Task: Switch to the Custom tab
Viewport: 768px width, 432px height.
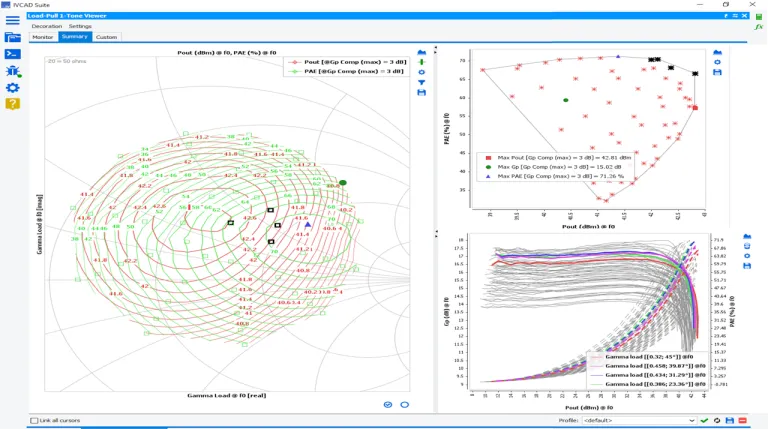Action: pyautogui.click(x=106, y=37)
